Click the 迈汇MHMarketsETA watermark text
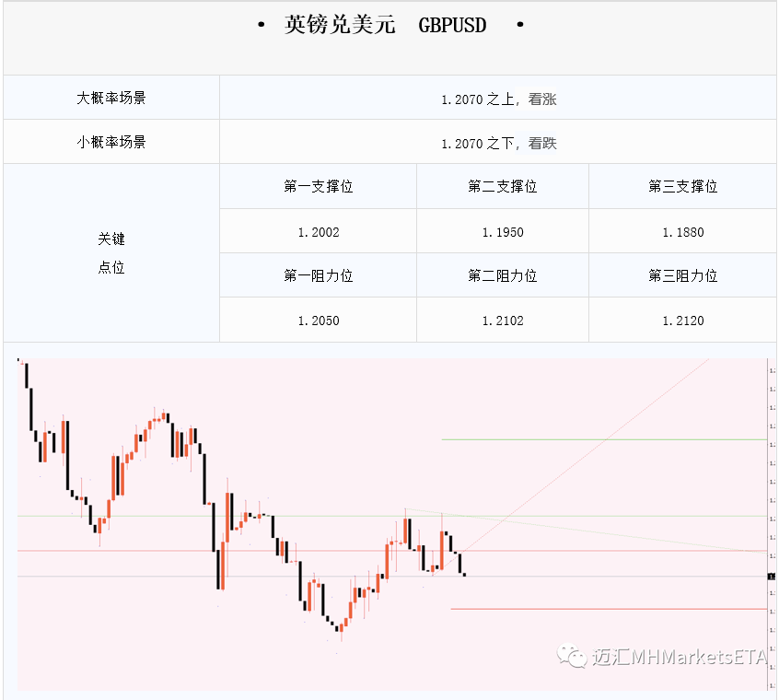Image resolution: width=779 pixels, height=700 pixels. click(680, 658)
